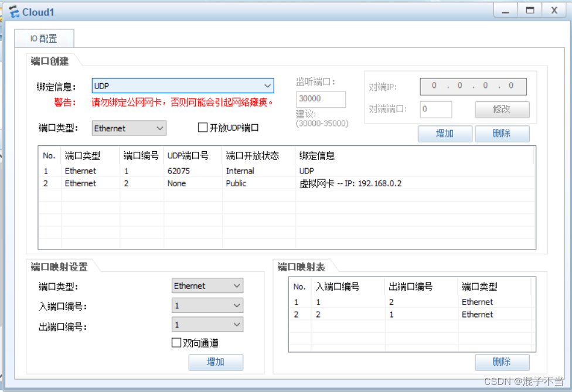Screen dimensions: 572x392
Task: Click the 监听端口 field showing 30000
Action: pos(321,99)
